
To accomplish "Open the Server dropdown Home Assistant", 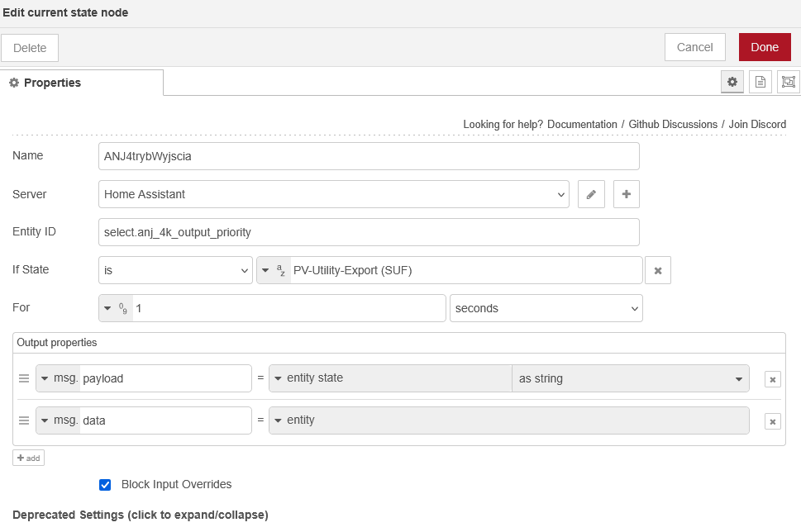I will point(333,194).
